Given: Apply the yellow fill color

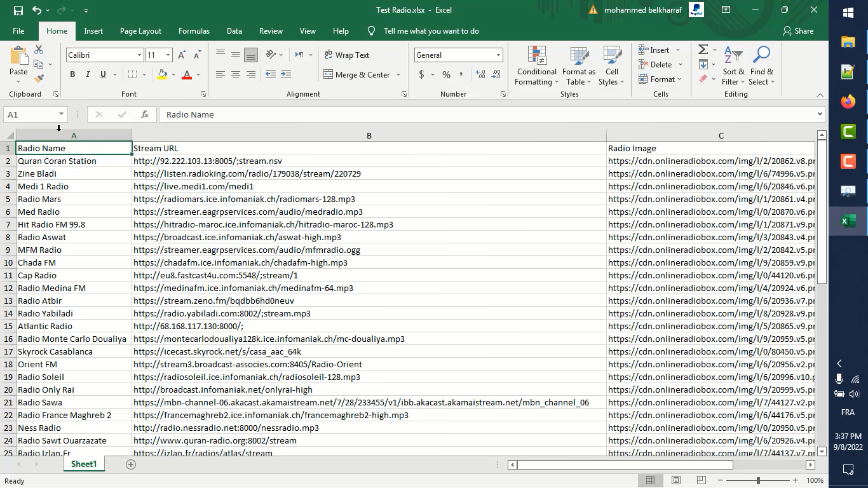Looking at the screenshot, I should pos(162,74).
